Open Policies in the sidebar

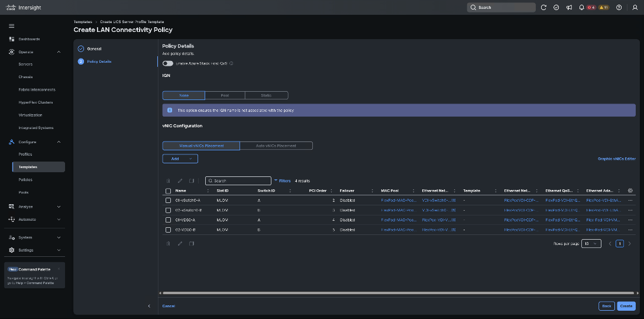coord(25,180)
